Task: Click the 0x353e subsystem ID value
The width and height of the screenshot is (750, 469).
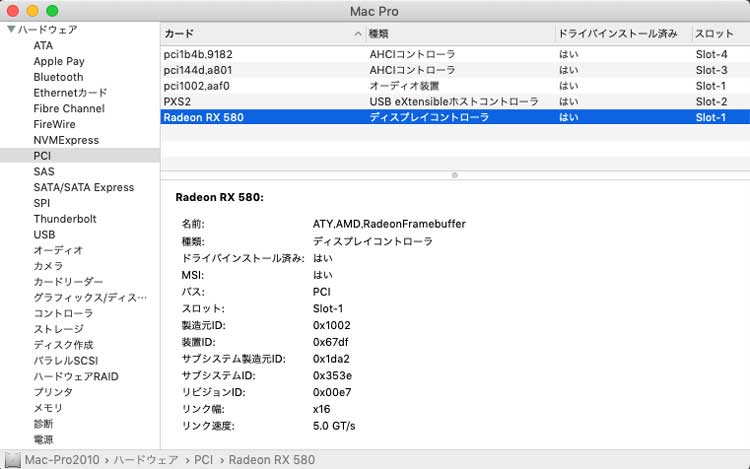Action: pos(332,376)
